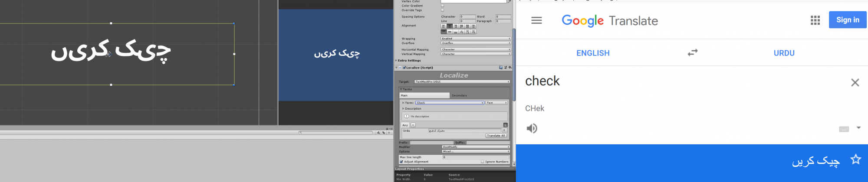
Task: Open the Google Translate hamburger menu
Action: pos(536,20)
